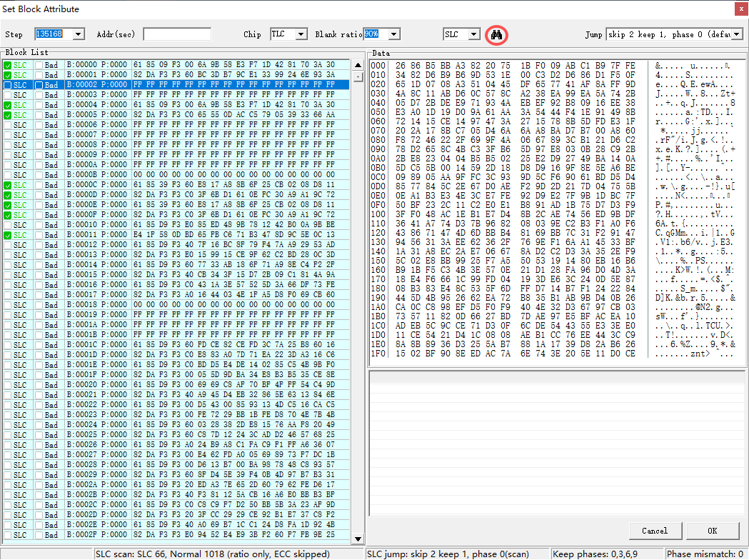
Task: Select the row for block B:00010
Action: click(177, 225)
